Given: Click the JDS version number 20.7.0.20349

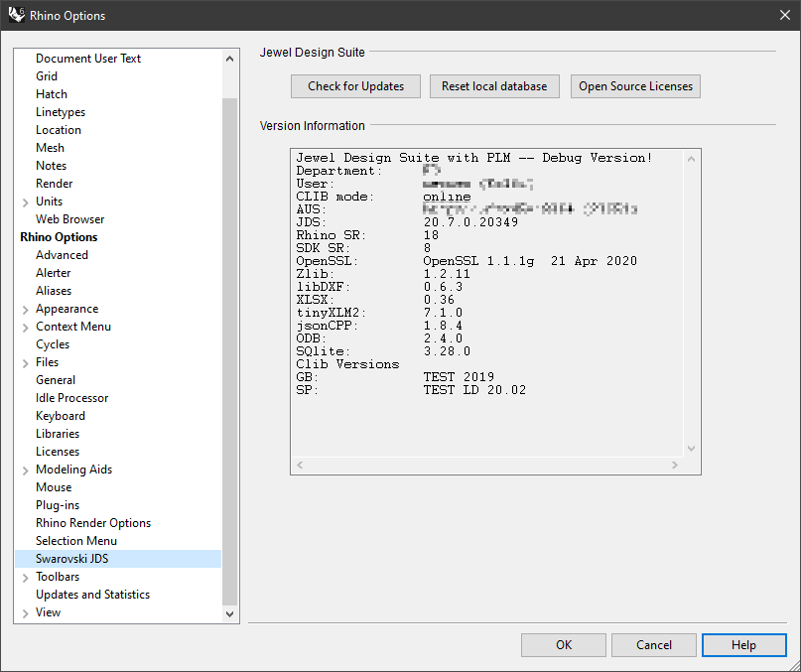Looking at the screenshot, I should click(470, 222).
